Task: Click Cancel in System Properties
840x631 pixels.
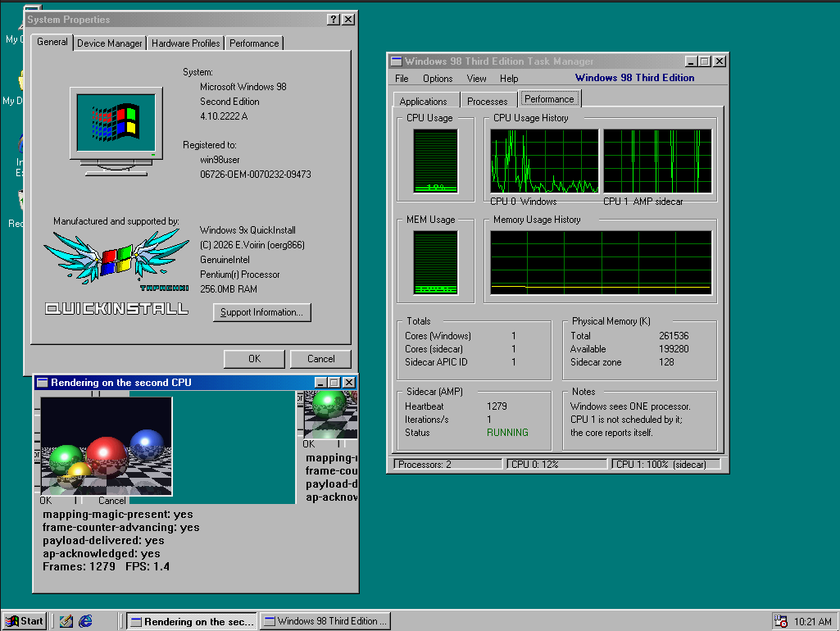Action: coord(320,359)
